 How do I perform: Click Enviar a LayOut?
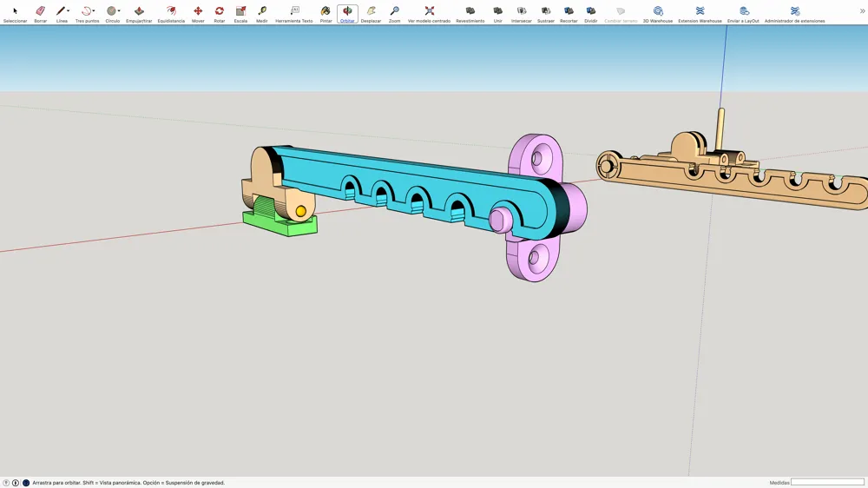coord(743,13)
